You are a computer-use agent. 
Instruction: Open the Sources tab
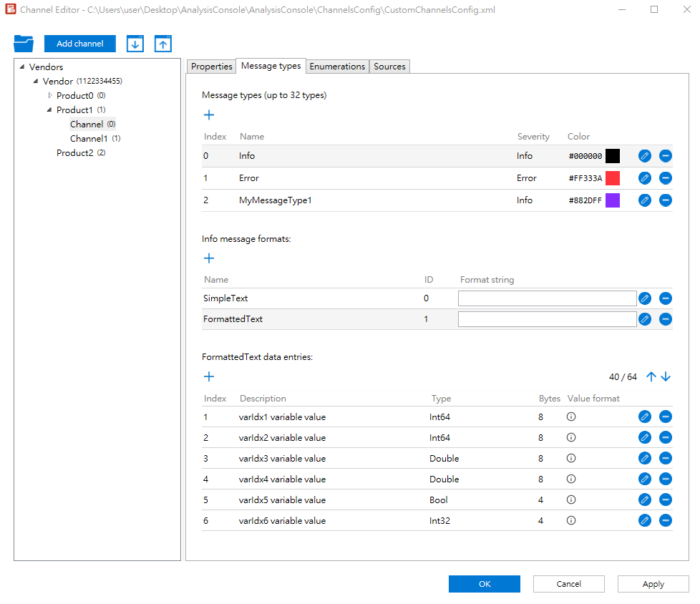click(x=389, y=67)
